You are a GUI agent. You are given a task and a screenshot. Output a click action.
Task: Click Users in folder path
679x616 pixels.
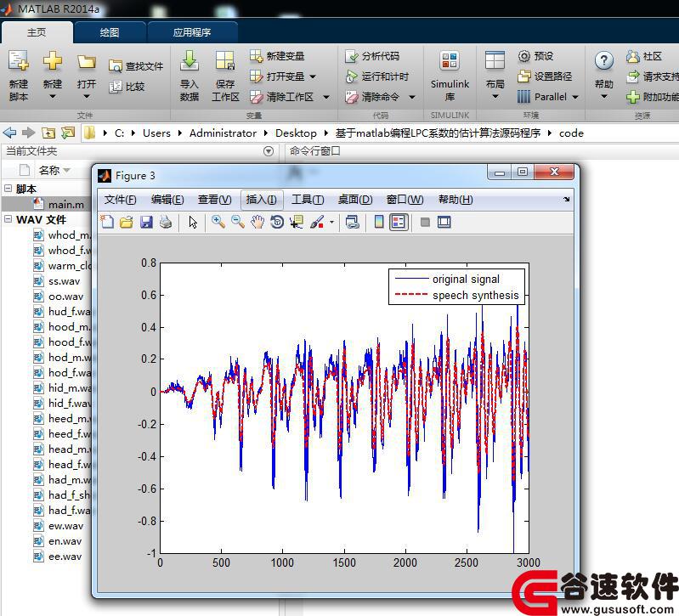coord(156,133)
